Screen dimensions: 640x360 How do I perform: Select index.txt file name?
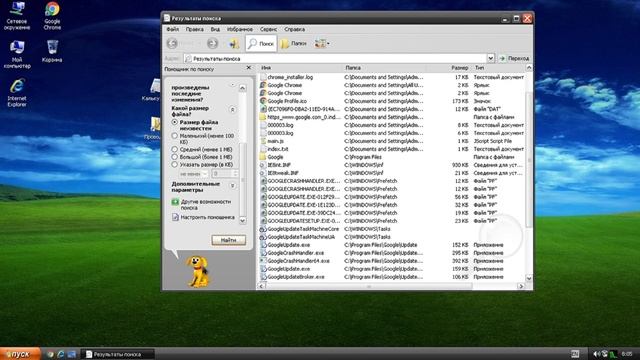pos(278,149)
